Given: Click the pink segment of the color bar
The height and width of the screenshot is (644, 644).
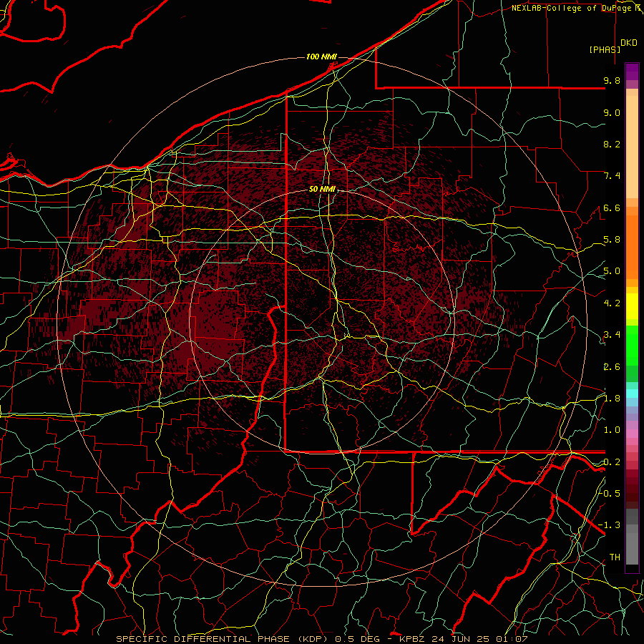Looking at the screenshot, I should pos(632,434).
